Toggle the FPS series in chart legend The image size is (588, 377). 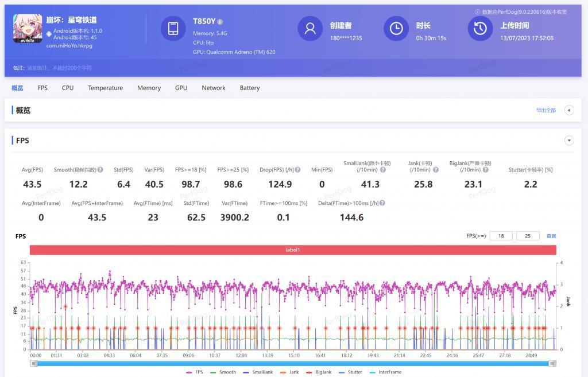(x=195, y=372)
